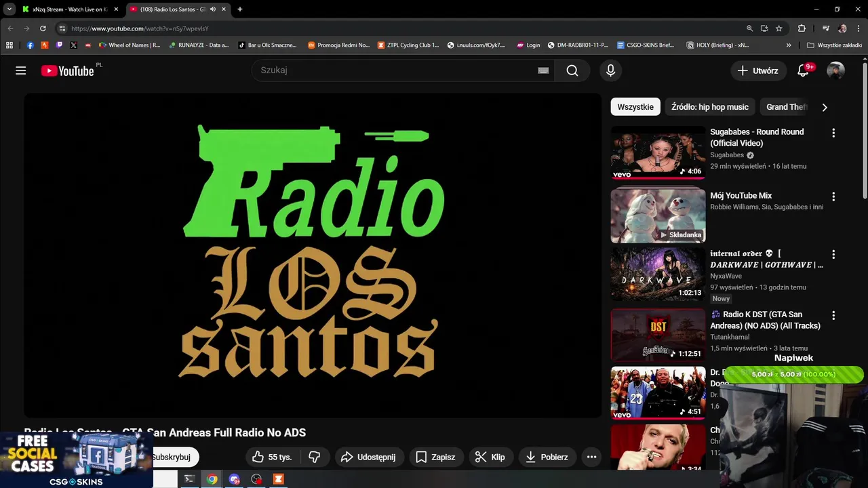This screenshot has width=868, height=488.
Task: Open the orange Z app in taskbar
Action: [278, 479]
